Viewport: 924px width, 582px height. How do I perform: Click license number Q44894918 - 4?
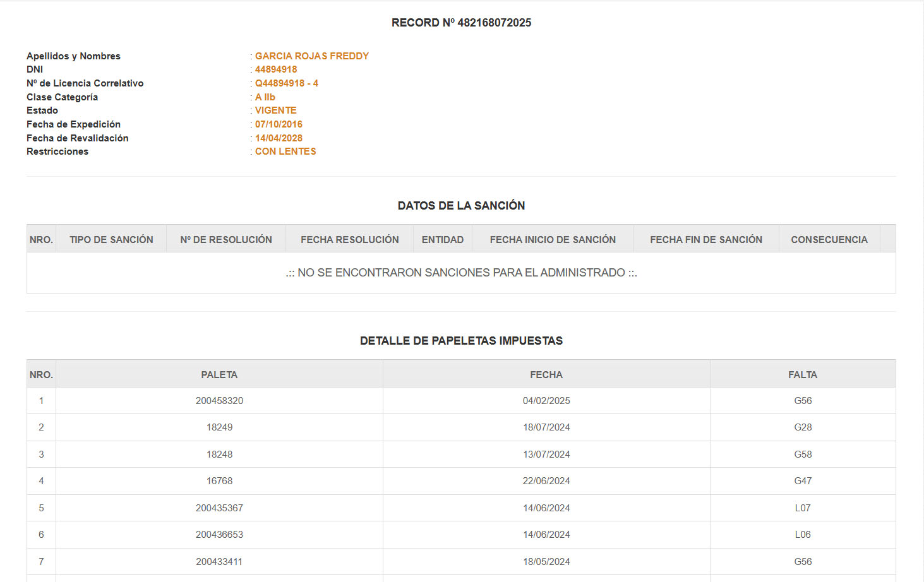tap(286, 83)
